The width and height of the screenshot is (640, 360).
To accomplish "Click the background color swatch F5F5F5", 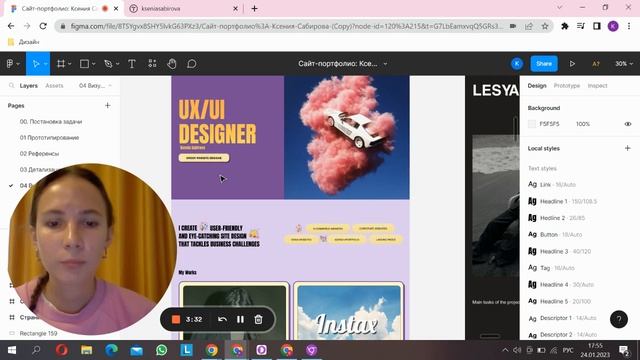I will 532,124.
